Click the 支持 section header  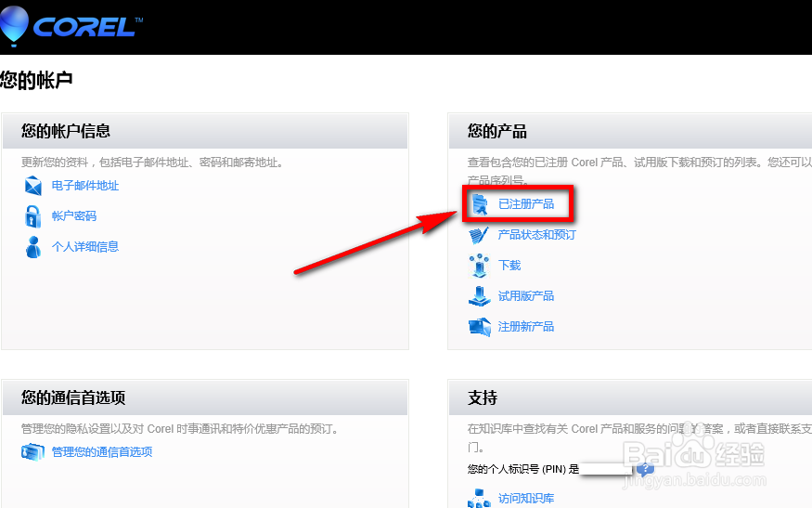630,397
